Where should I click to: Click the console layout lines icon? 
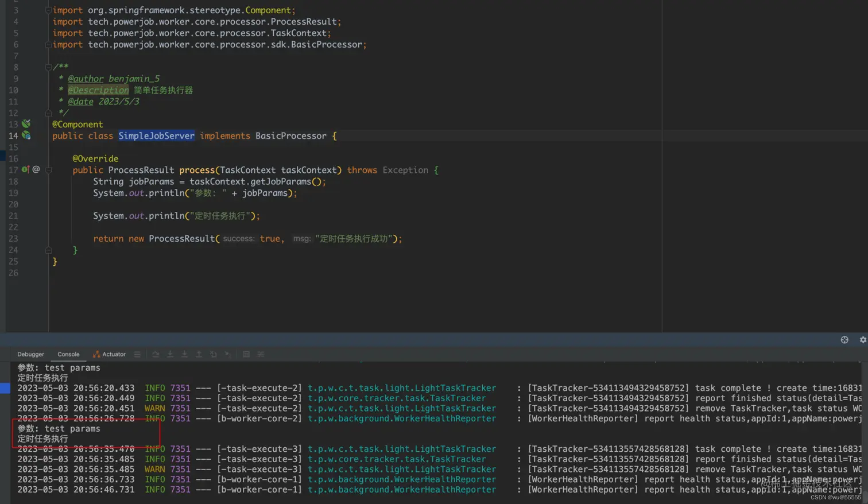[x=137, y=354]
